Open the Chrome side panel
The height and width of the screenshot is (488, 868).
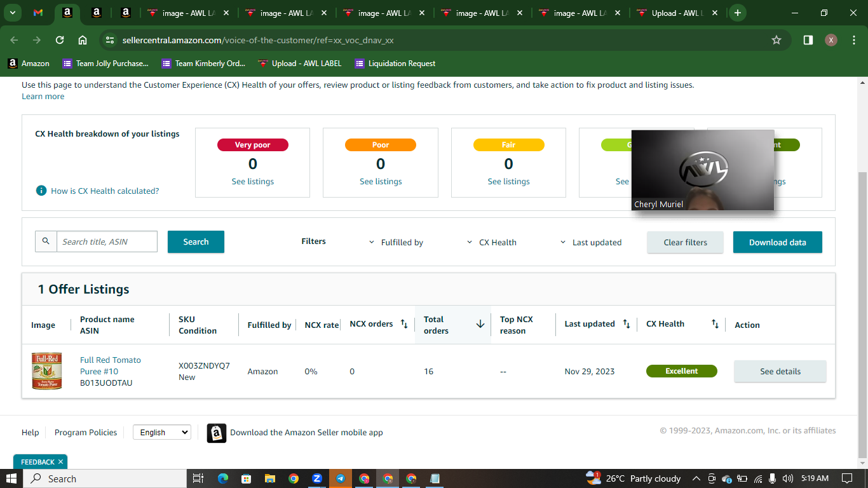(808, 40)
